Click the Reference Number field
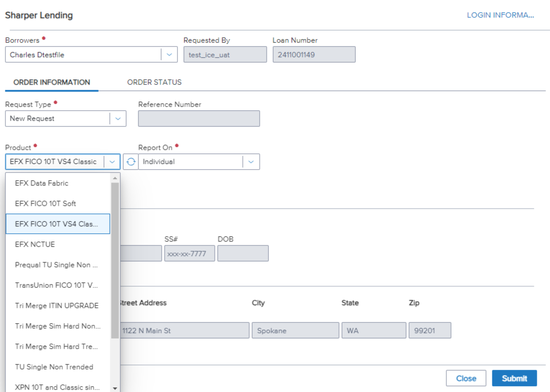The height and width of the screenshot is (392, 550). click(x=199, y=118)
